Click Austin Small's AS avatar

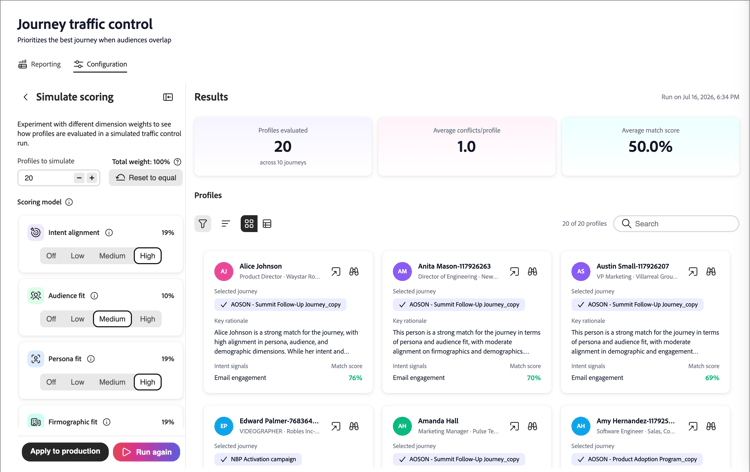(x=581, y=271)
